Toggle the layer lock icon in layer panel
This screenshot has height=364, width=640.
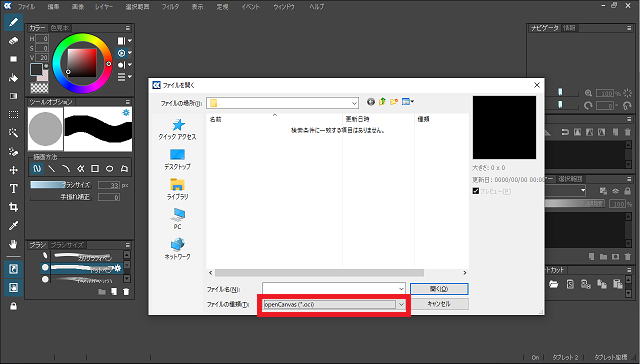[628, 191]
